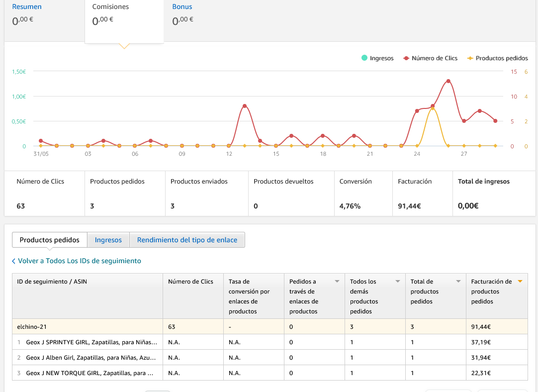The width and height of the screenshot is (538, 392).
Task: Toggle the Ingresos legend series
Action: [x=377, y=58]
